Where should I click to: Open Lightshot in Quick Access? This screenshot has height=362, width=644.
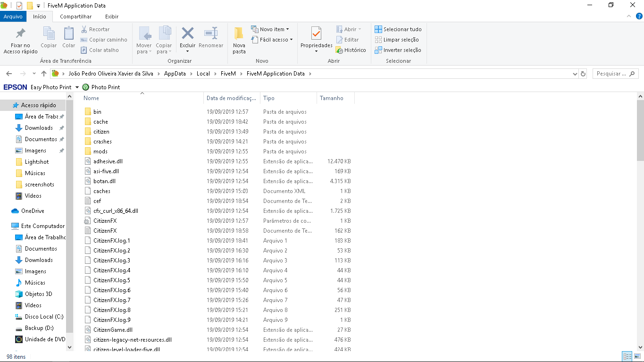click(x=37, y=162)
